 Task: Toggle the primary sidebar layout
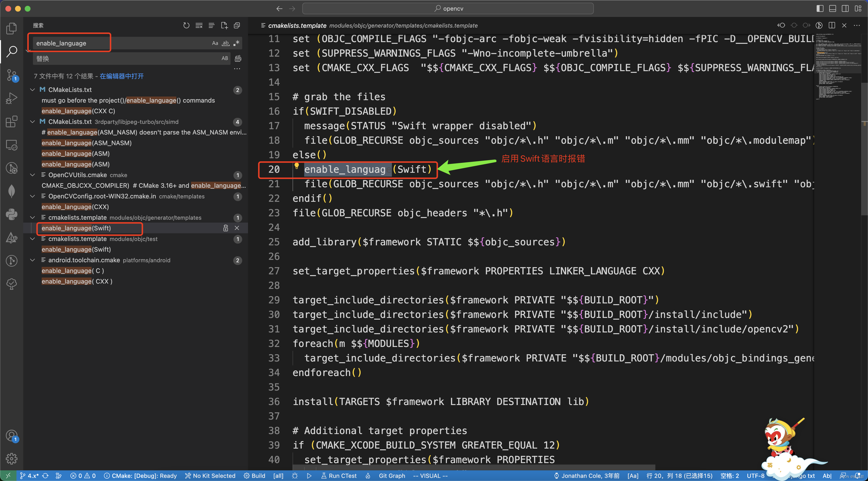pyautogui.click(x=820, y=9)
